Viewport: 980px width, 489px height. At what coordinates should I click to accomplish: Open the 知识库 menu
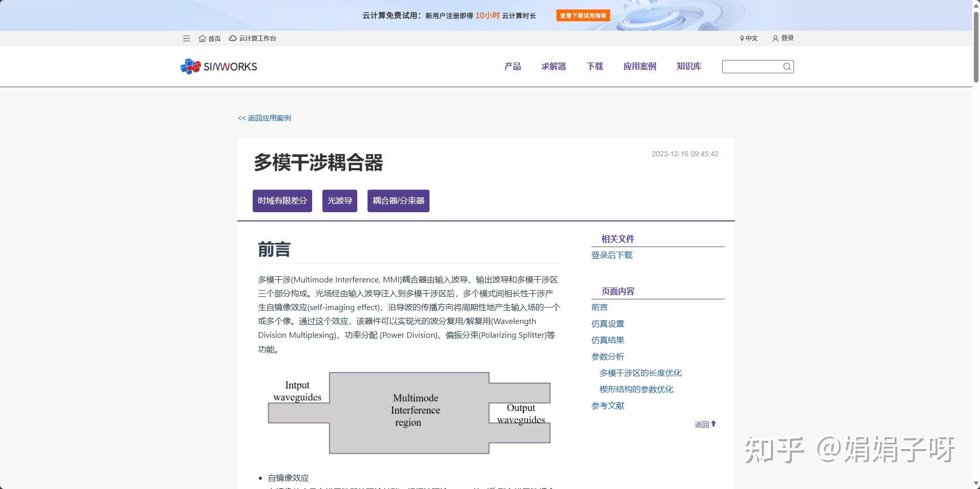689,66
